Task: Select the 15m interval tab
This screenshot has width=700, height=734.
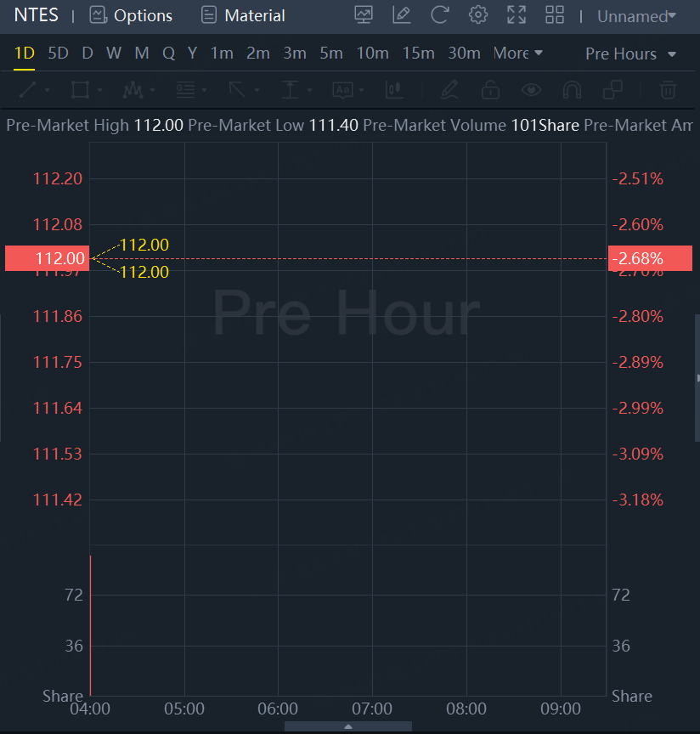Action: (x=418, y=54)
